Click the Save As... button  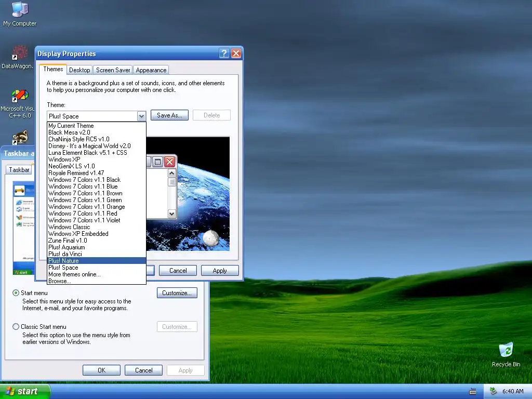click(x=169, y=115)
